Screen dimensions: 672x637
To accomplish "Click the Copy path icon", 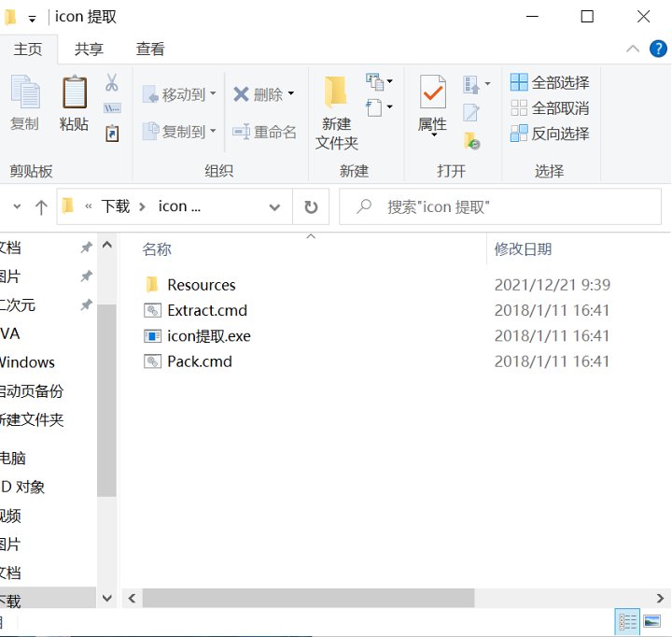I will click(112, 107).
